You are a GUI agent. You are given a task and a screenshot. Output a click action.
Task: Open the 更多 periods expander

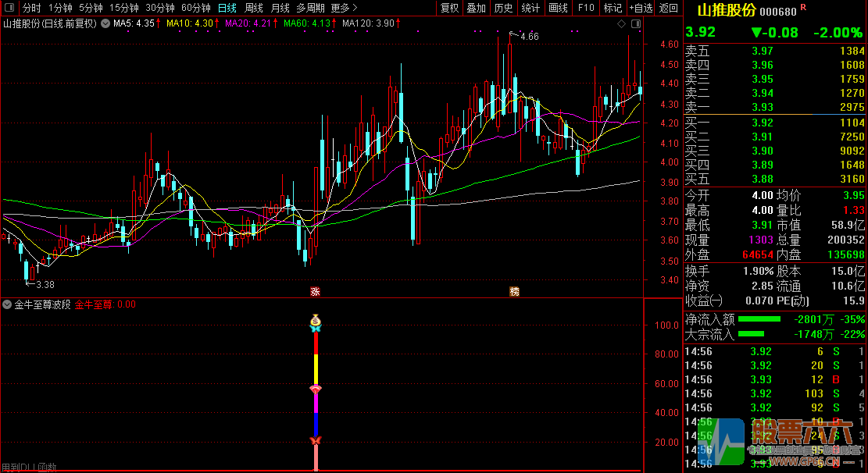pos(340,8)
